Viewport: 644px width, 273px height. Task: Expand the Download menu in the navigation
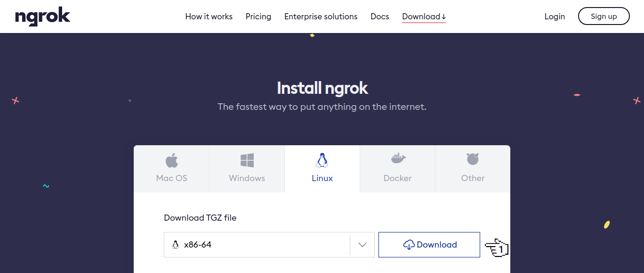(x=422, y=16)
